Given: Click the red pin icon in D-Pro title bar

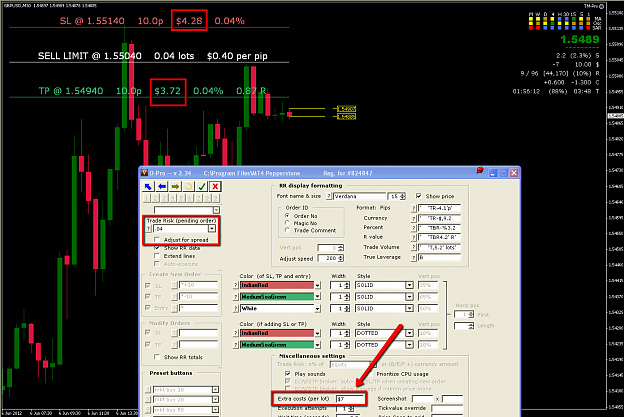Looking at the screenshot, I should 480,171.
